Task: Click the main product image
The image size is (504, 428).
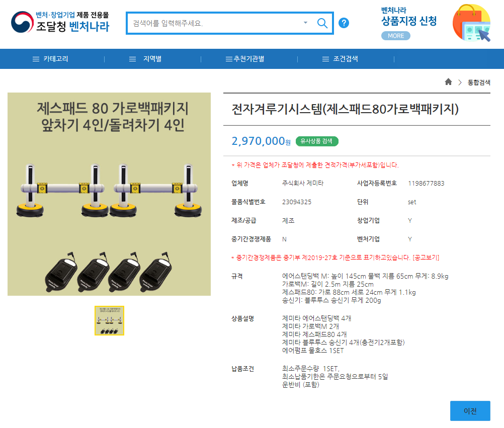Action: [x=109, y=194]
